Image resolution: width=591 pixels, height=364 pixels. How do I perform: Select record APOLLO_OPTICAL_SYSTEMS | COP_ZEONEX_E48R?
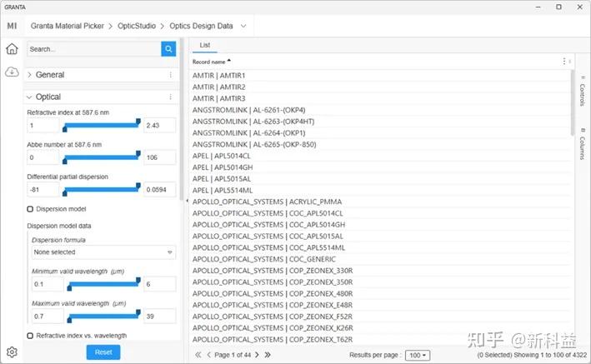coord(273,305)
